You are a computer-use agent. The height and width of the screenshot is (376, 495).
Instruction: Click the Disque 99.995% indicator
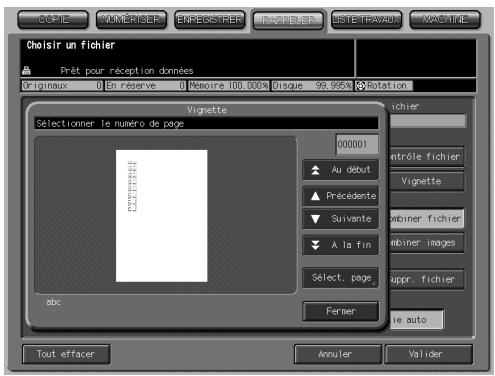click(312, 86)
